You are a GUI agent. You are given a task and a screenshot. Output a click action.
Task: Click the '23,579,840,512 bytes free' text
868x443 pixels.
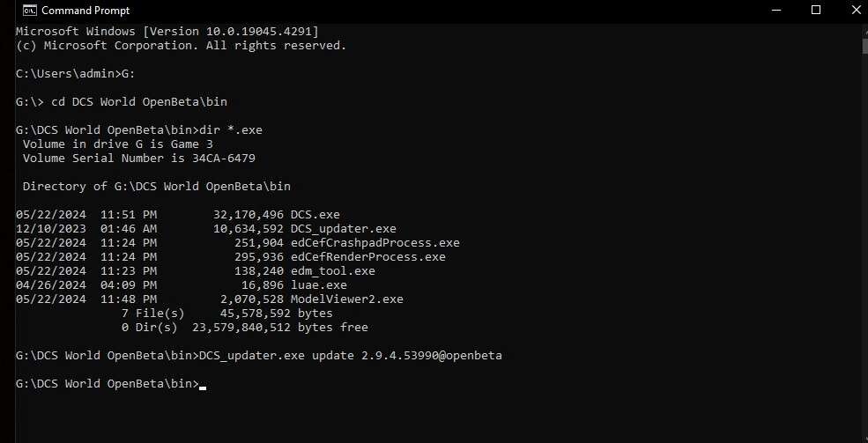[280, 328]
